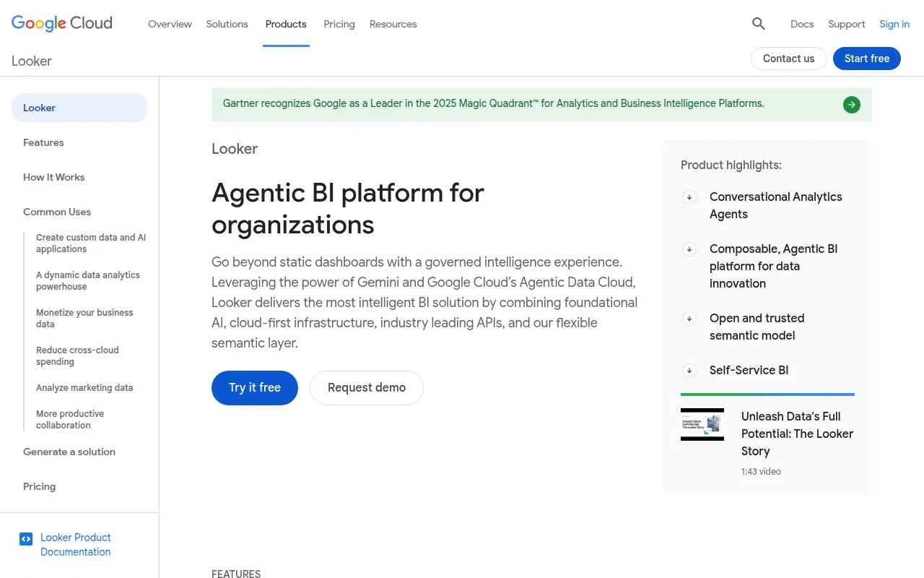Go to How It Works section
This screenshot has width=924, height=578.
[53, 177]
